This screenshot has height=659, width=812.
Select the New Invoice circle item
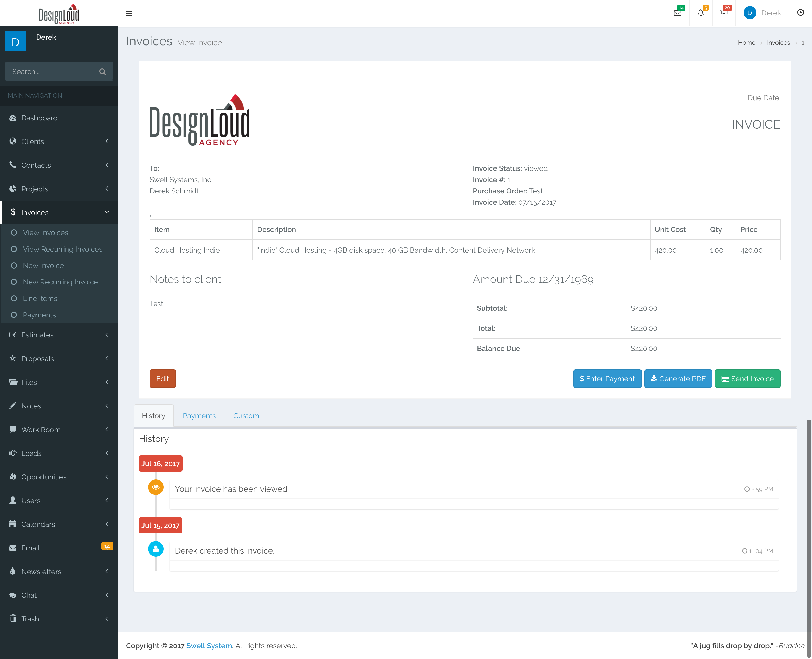pyautogui.click(x=43, y=265)
